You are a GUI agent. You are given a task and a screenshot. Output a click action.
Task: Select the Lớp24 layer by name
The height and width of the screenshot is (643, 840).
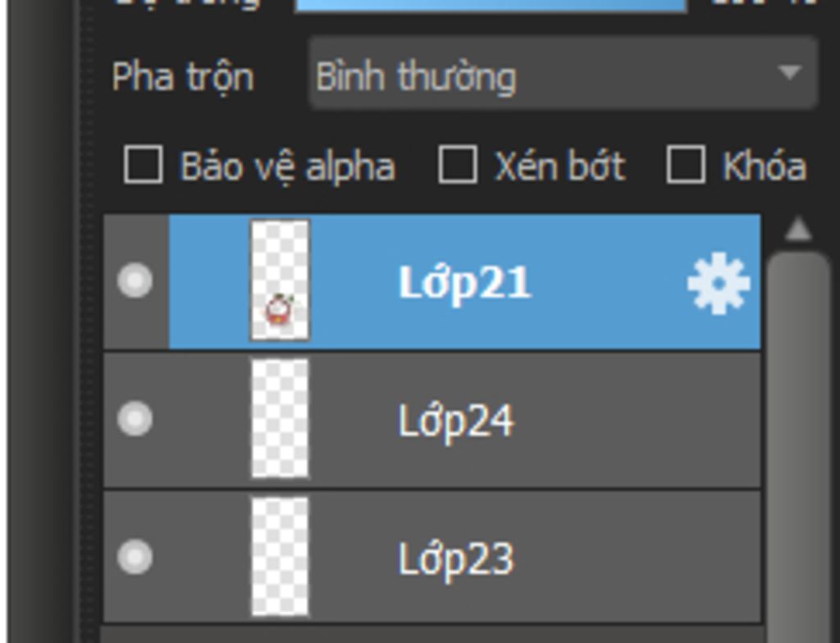[456, 422]
